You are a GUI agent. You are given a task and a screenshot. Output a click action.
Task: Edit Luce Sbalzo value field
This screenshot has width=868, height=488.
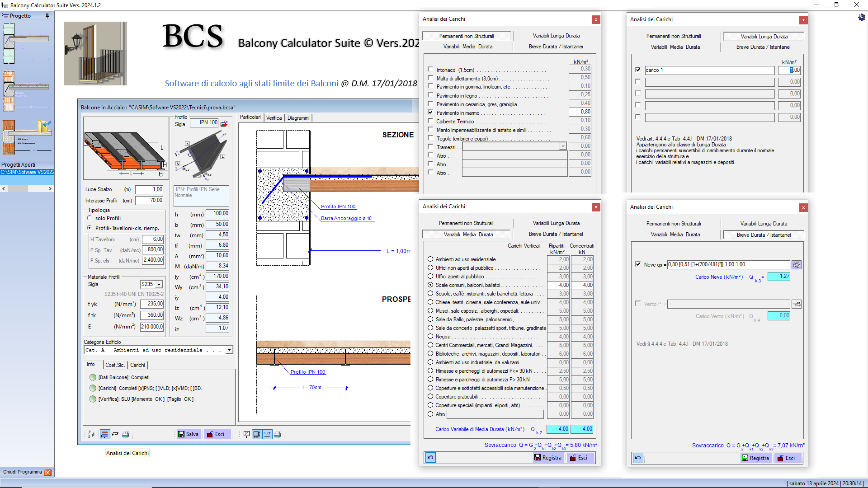point(149,190)
